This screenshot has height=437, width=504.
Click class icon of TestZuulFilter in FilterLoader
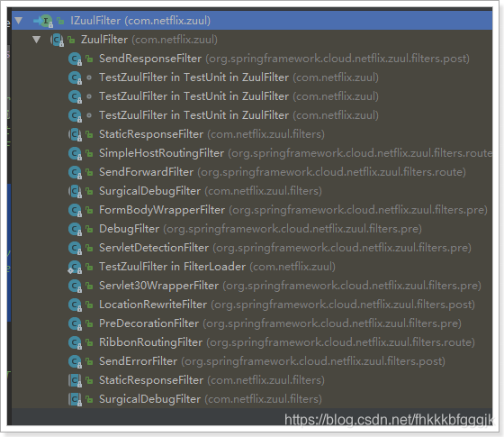(75, 267)
